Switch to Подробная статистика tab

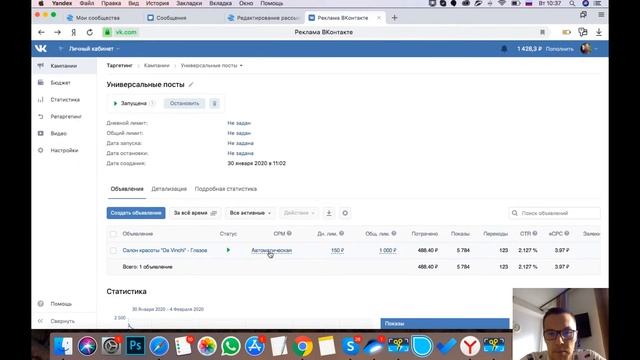[x=226, y=189]
